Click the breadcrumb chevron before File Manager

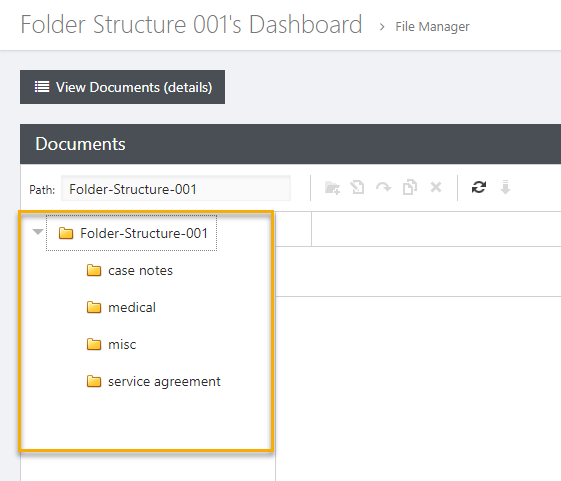[382, 27]
